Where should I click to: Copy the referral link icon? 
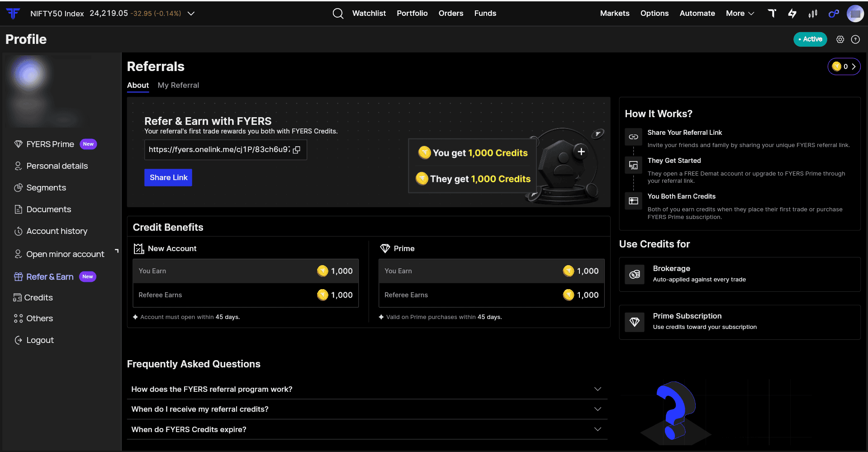coord(297,150)
